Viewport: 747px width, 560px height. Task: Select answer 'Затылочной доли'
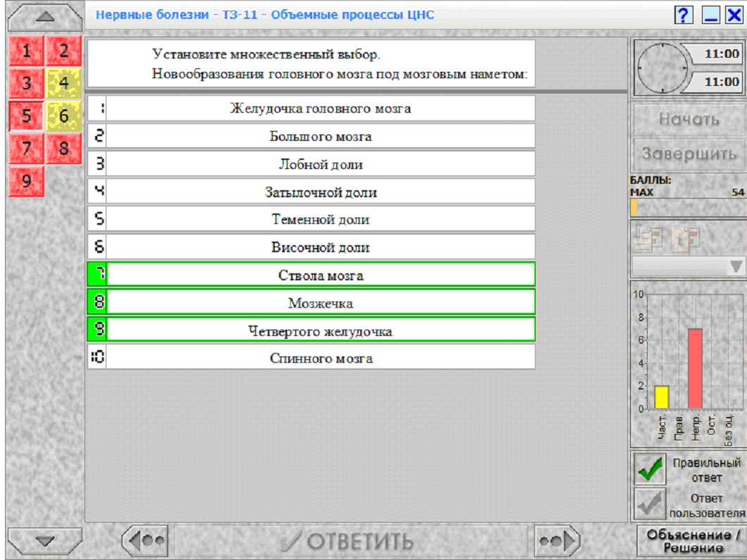click(311, 192)
